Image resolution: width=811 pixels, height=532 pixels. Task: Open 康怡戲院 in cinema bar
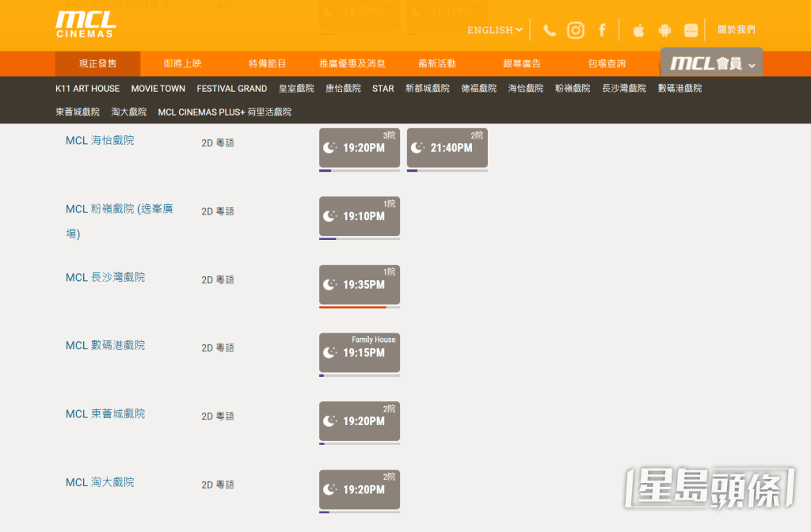coord(343,89)
